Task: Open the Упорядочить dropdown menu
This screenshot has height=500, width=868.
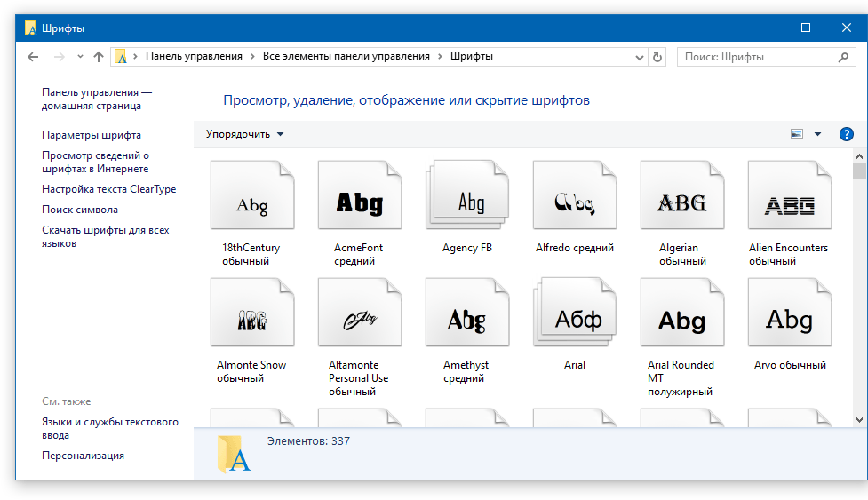Action: pyautogui.click(x=245, y=134)
